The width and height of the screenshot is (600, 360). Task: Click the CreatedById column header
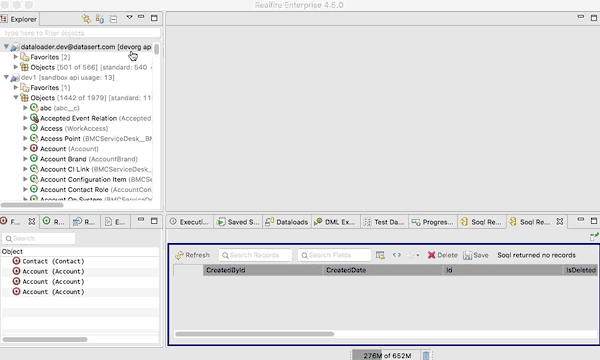(263, 270)
